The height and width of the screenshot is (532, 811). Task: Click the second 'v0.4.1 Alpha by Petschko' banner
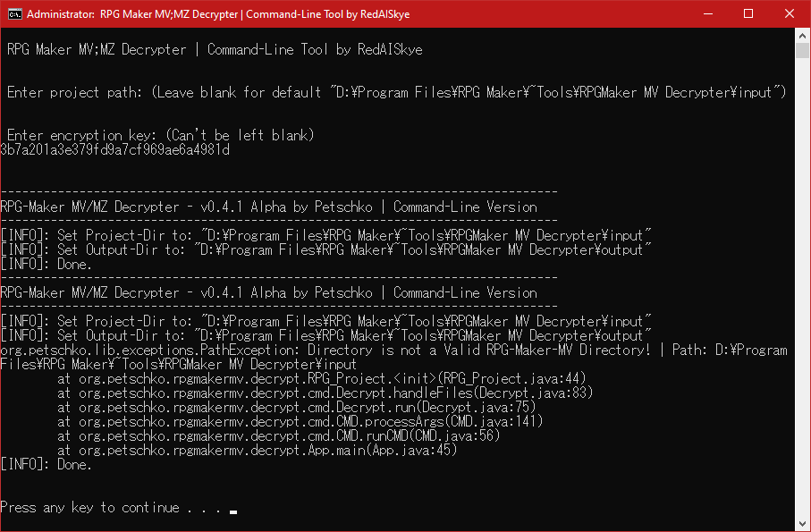pos(268,293)
